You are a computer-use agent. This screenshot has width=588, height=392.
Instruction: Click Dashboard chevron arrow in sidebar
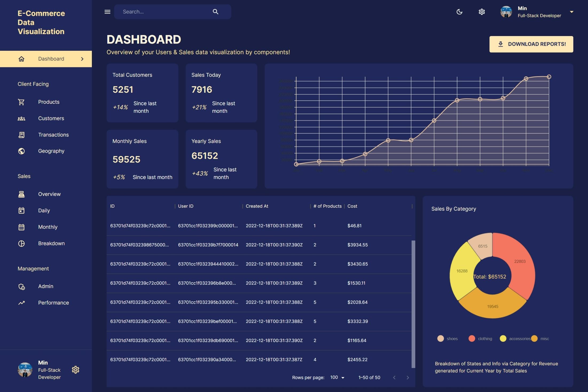pyautogui.click(x=82, y=59)
